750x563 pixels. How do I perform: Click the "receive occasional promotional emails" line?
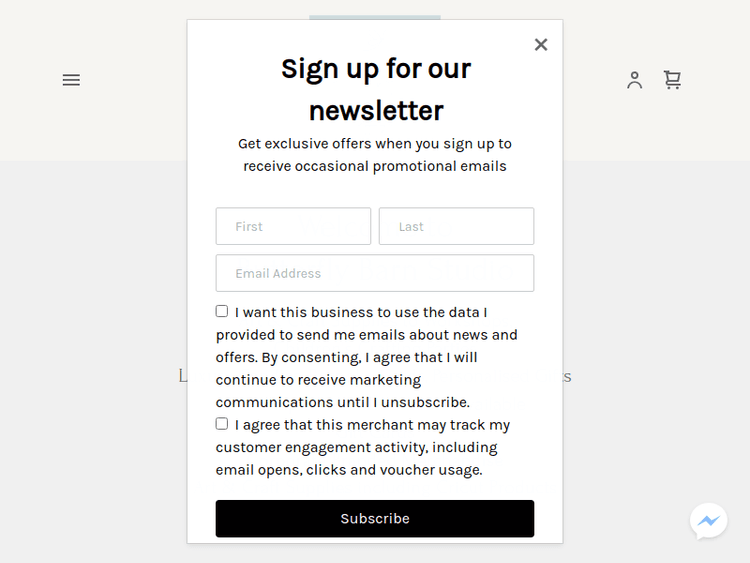click(375, 166)
